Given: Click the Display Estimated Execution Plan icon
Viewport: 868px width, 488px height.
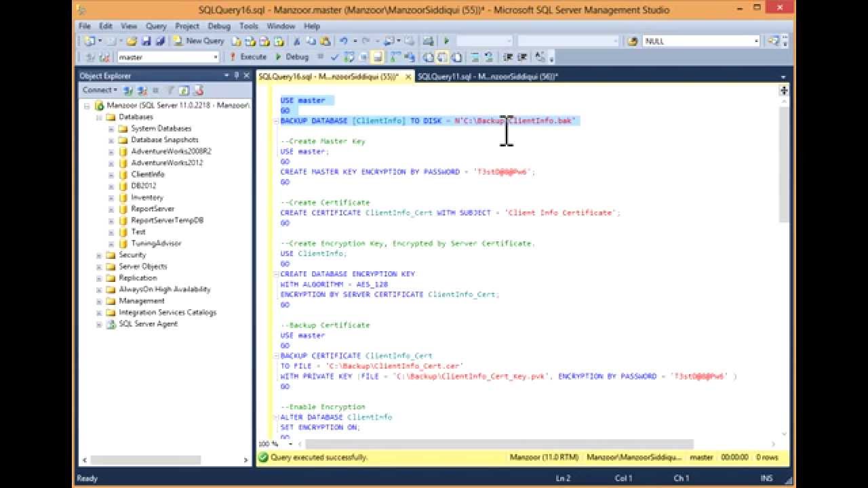Looking at the screenshot, I should [x=349, y=57].
